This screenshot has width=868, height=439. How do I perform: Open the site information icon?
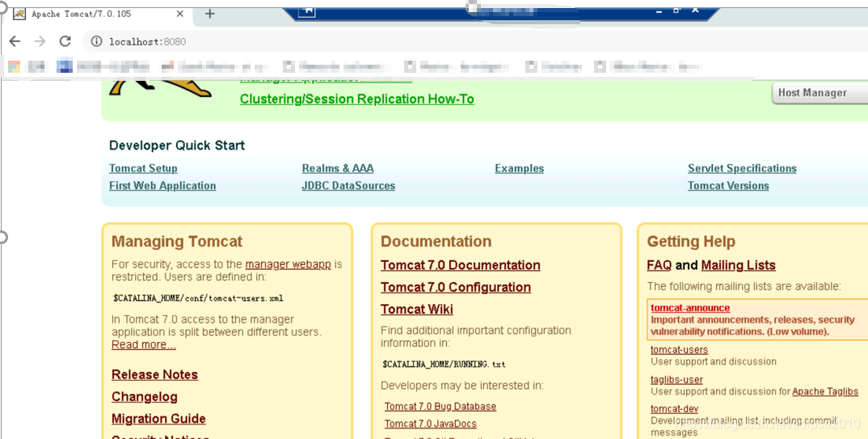(x=96, y=41)
